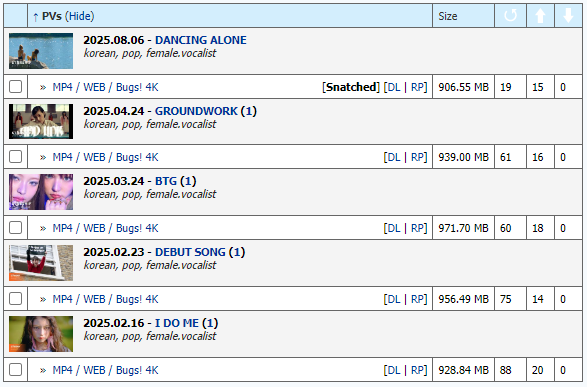Open the BTG video thumbnail

[41, 192]
